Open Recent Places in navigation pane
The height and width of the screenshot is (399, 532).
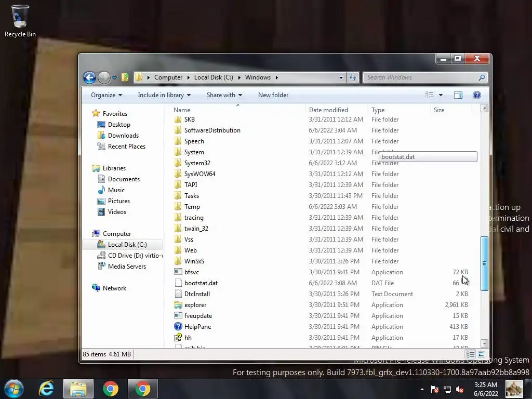click(127, 146)
